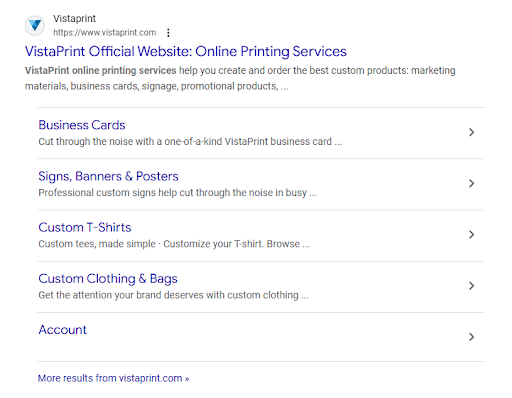Click the https://www.vistaprint.com URL text
This screenshot has width=512, height=398.
105,33
